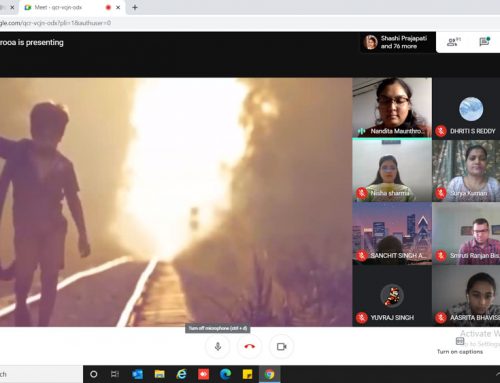This screenshot has width=500, height=383.
Task: Turn off the microphone
Action: click(218, 347)
